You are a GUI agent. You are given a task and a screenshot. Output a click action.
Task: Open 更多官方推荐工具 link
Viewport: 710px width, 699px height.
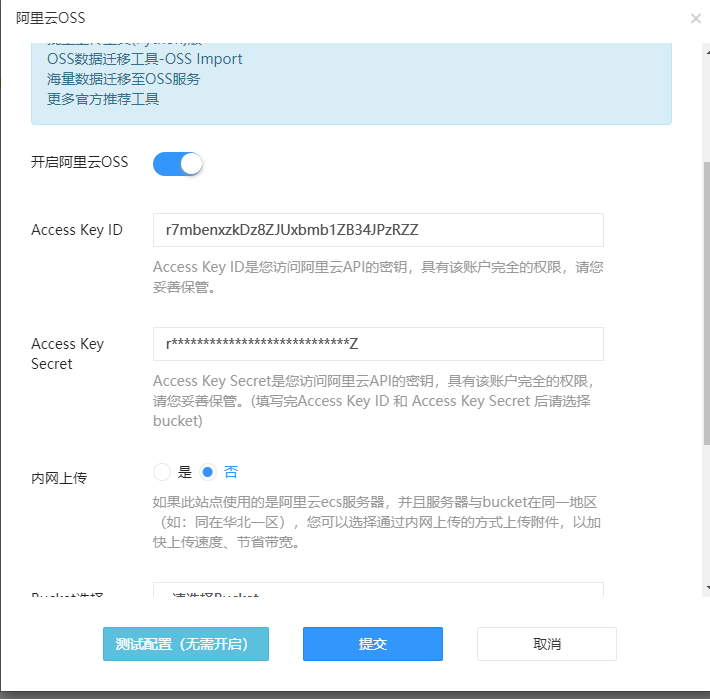(x=103, y=99)
